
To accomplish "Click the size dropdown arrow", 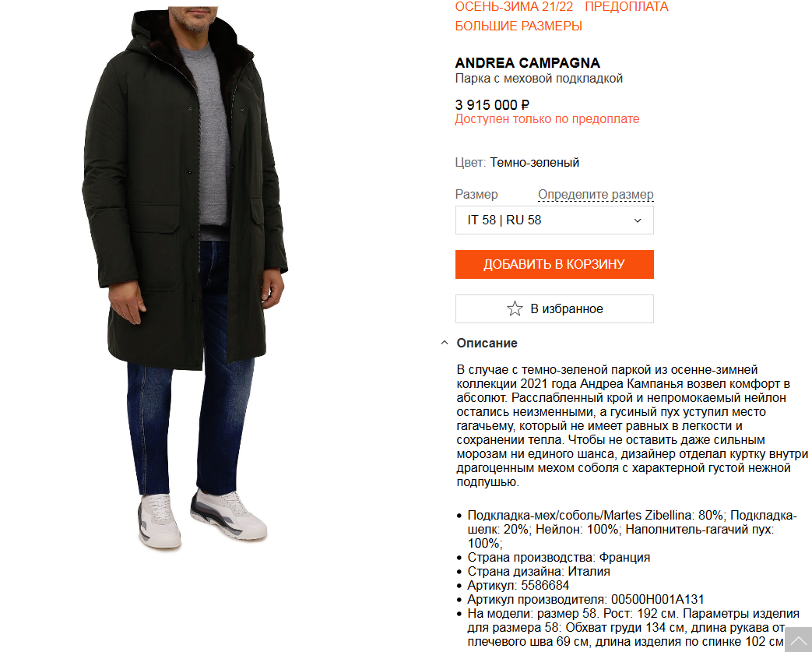I will click(638, 220).
